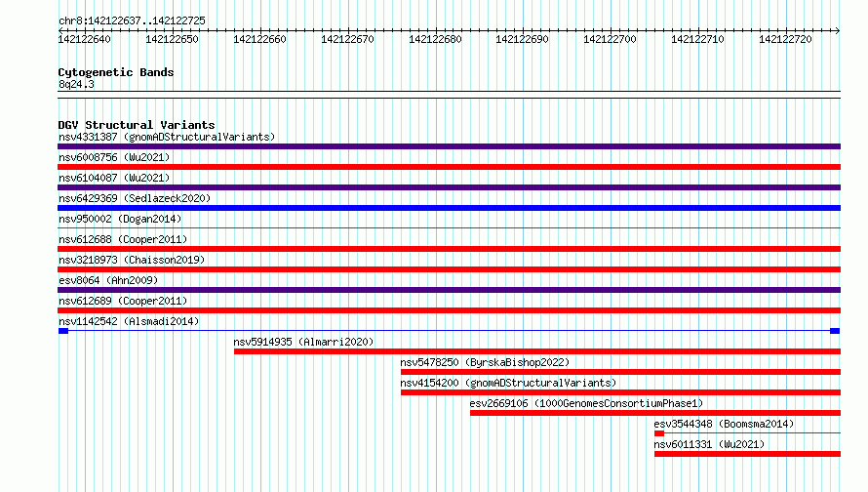
Task: Select the purple bar under nsv6104087
Action: click(x=449, y=187)
